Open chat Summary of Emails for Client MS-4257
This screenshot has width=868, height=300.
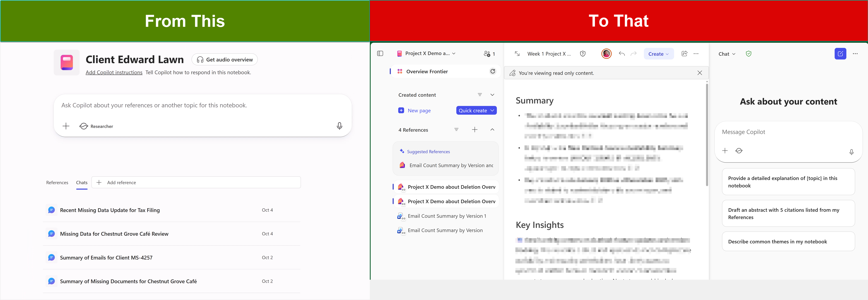171,258
